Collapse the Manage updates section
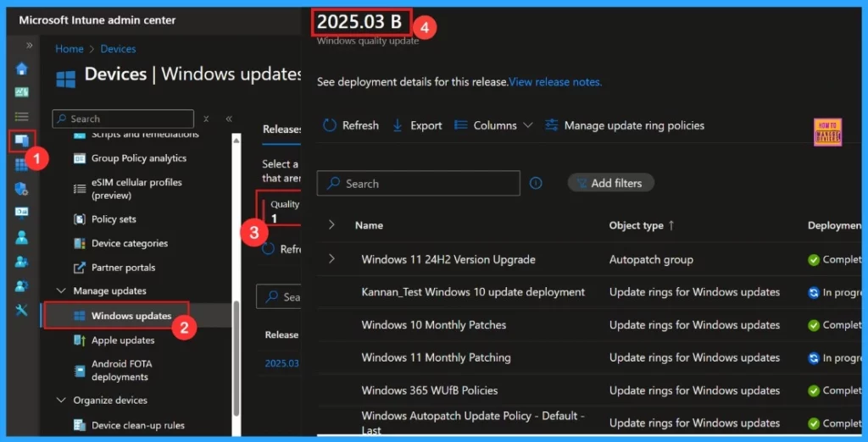Image resolution: width=868 pixels, height=442 pixels. point(61,291)
